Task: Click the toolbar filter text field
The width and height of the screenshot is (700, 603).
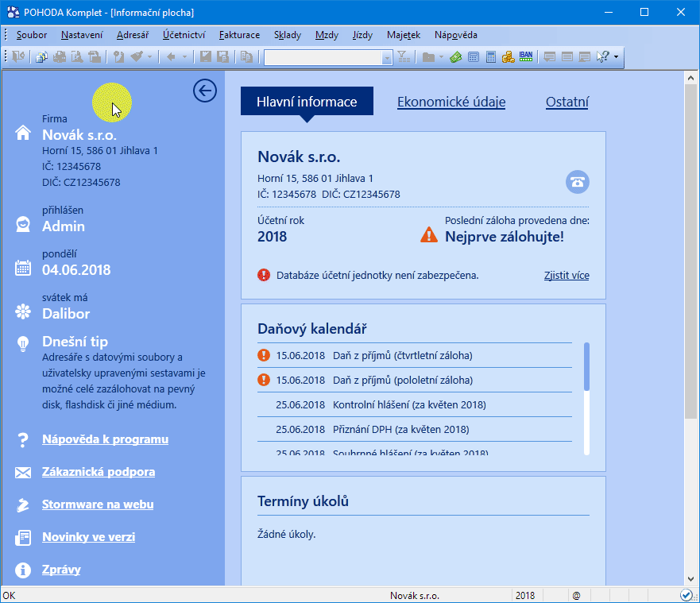Action: (323, 57)
